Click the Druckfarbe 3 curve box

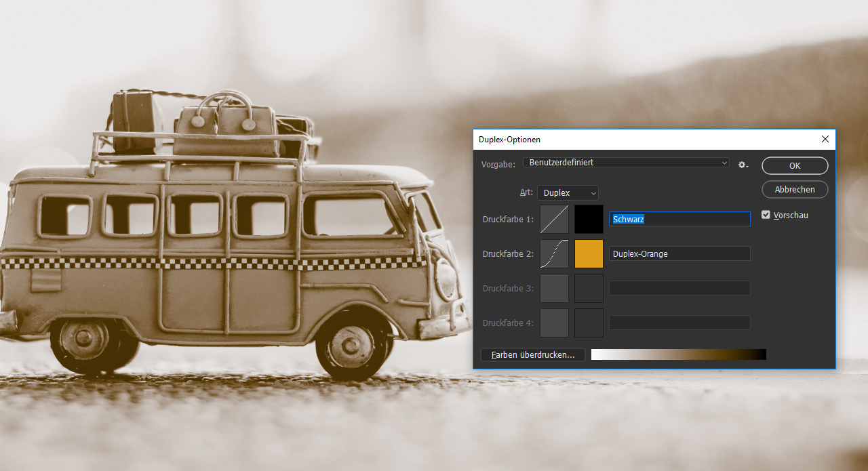(554, 289)
